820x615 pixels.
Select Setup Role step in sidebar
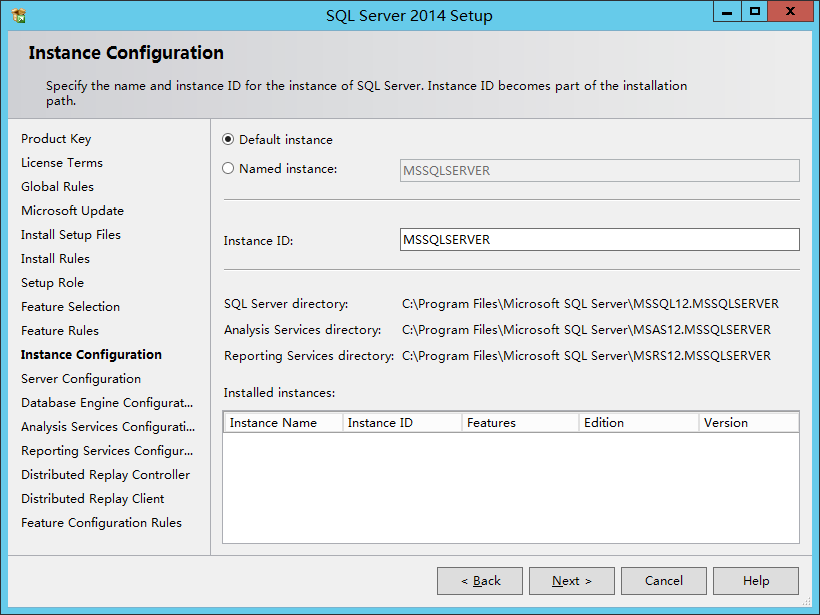tap(52, 283)
